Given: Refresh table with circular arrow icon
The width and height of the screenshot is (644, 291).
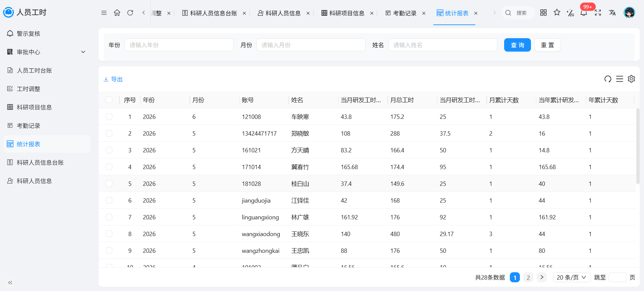Looking at the screenshot, I should pos(608,79).
